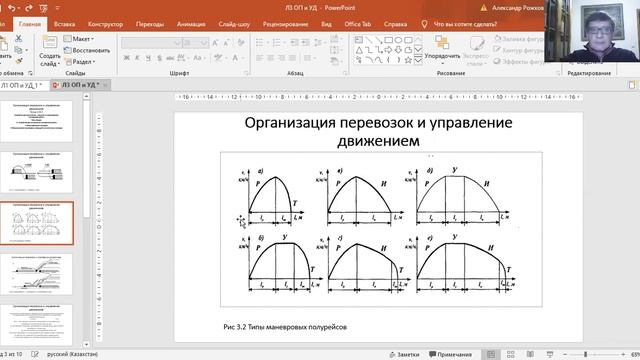Select the star shape in gallery
The width and height of the screenshot is (640, 360).
pos(408,60)
